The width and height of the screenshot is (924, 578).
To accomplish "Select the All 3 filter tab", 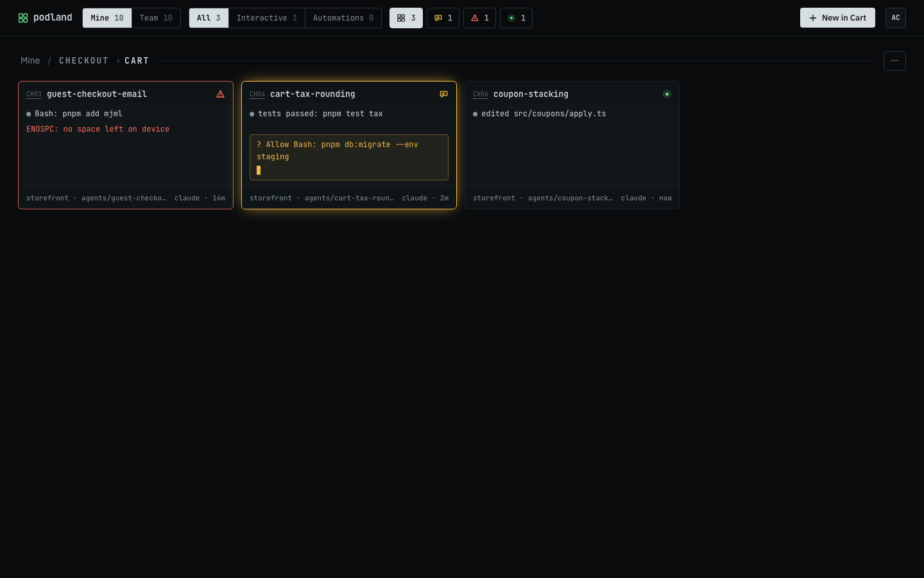I will [x=209, y=18].
